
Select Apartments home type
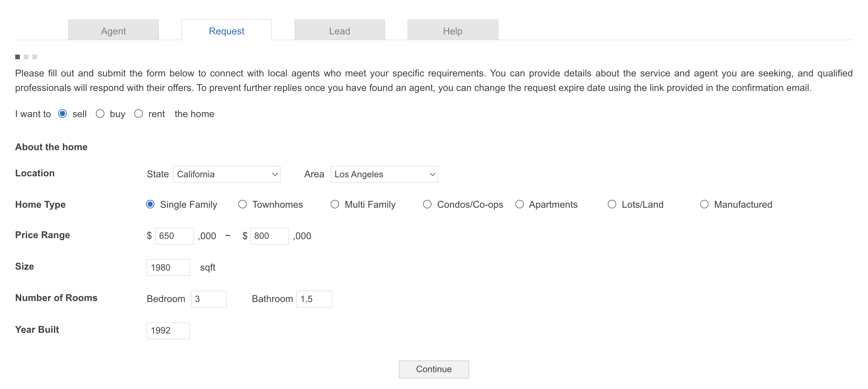click(519, 205)
